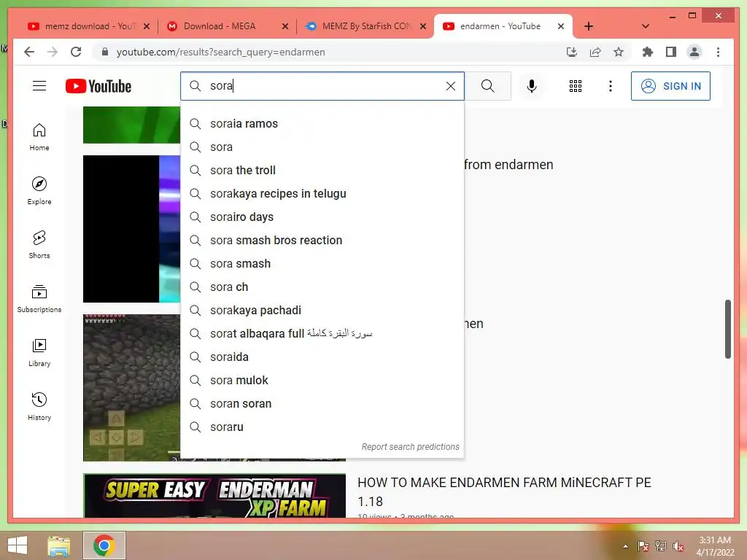Bookmark this page with the star
The image size is (747, 560).
pos(619,52)
